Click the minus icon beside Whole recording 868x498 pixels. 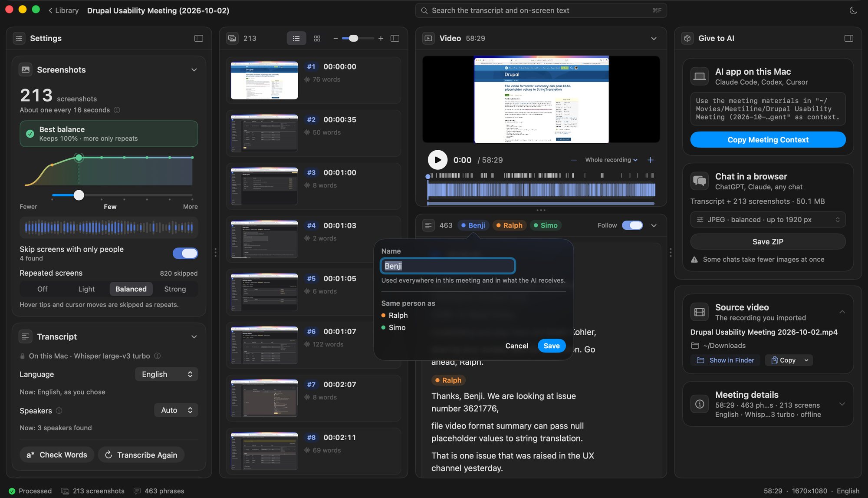pos(574,160)
